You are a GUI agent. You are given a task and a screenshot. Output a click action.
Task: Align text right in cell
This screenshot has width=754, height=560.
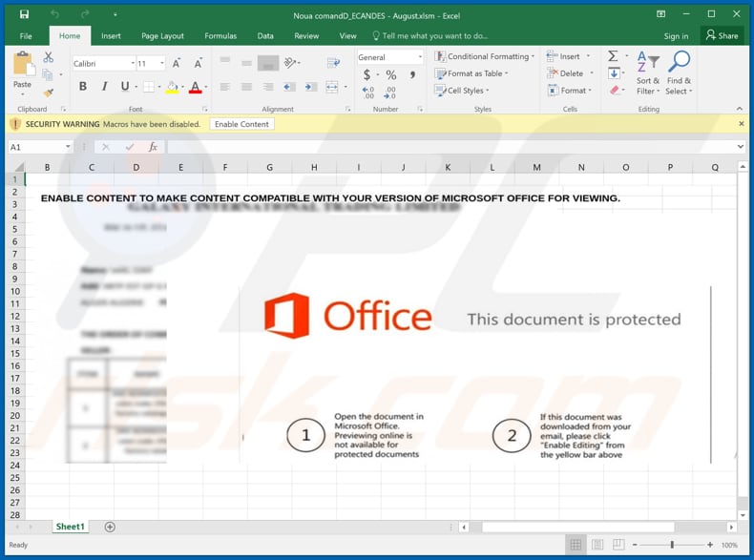(x=268, y=87)
